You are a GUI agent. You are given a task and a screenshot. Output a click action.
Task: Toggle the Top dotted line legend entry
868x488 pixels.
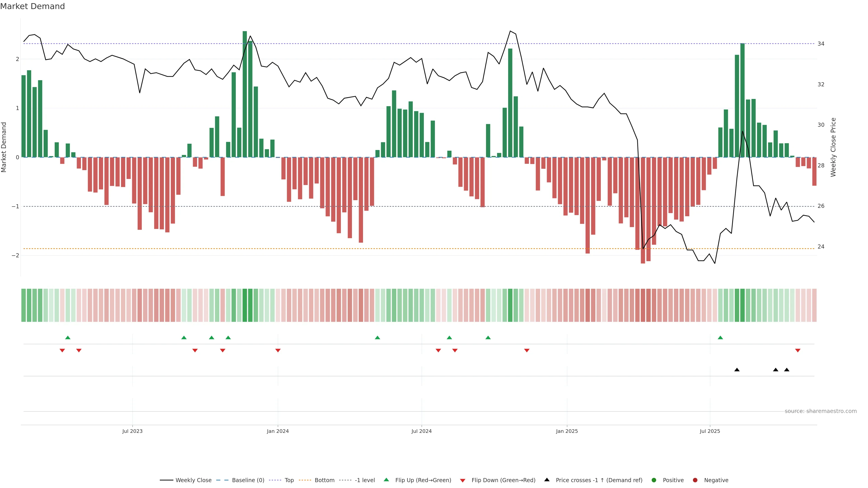[x=289, y=480]
